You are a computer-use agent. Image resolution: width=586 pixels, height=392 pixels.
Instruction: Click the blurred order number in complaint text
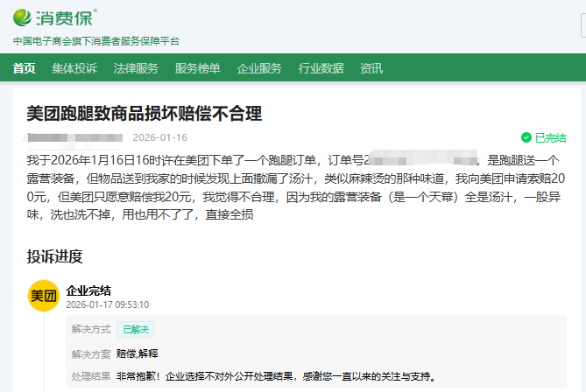tap(420, 160)
